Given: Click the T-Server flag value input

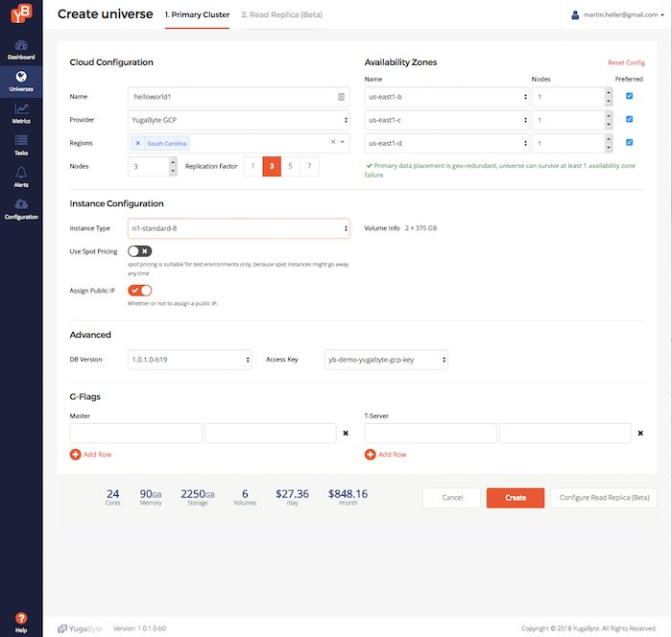Looking at the screenshot, I should pos(565,433).
